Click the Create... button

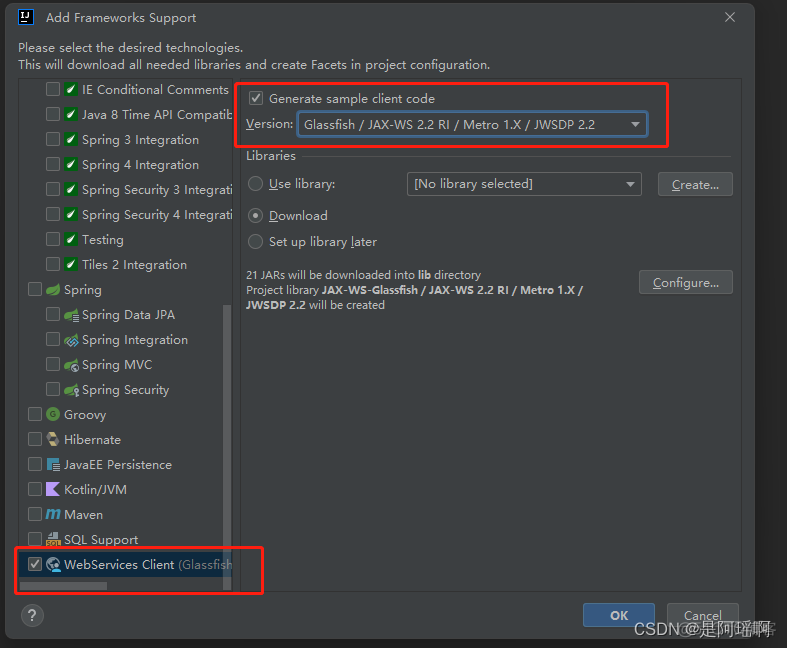click(695, 184)
